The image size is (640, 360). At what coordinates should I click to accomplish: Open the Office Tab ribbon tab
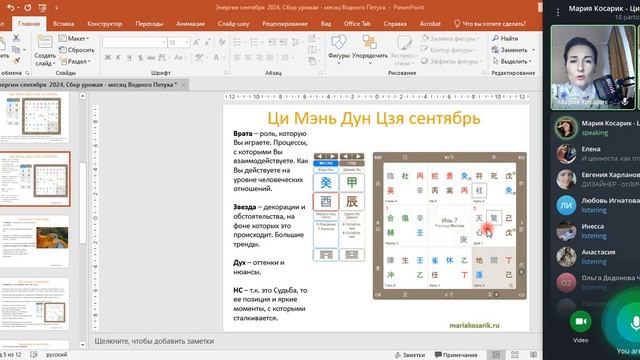[x=357, y=24]
